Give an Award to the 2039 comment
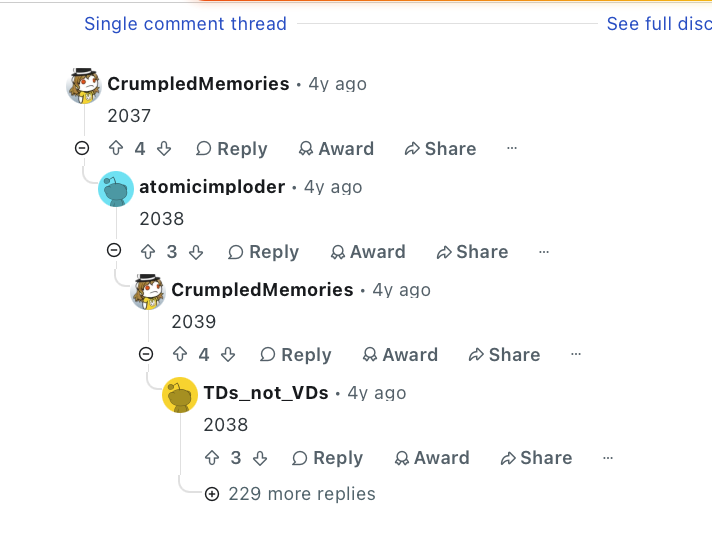 400,355
